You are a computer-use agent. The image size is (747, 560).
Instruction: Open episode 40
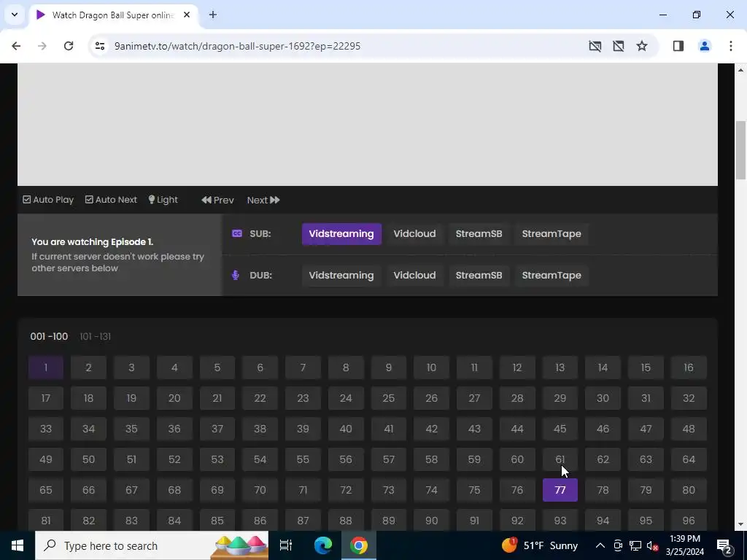tap(346, 429)
